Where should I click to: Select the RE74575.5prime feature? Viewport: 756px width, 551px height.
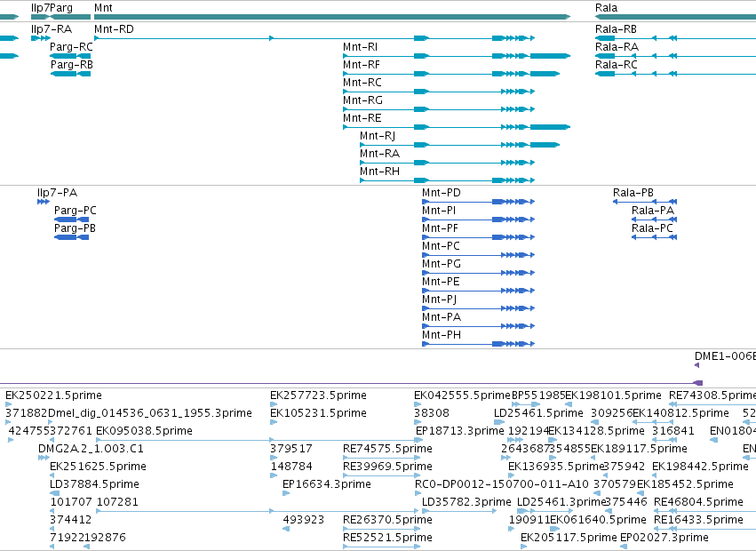pyautogui.click(x=387, y=449)
